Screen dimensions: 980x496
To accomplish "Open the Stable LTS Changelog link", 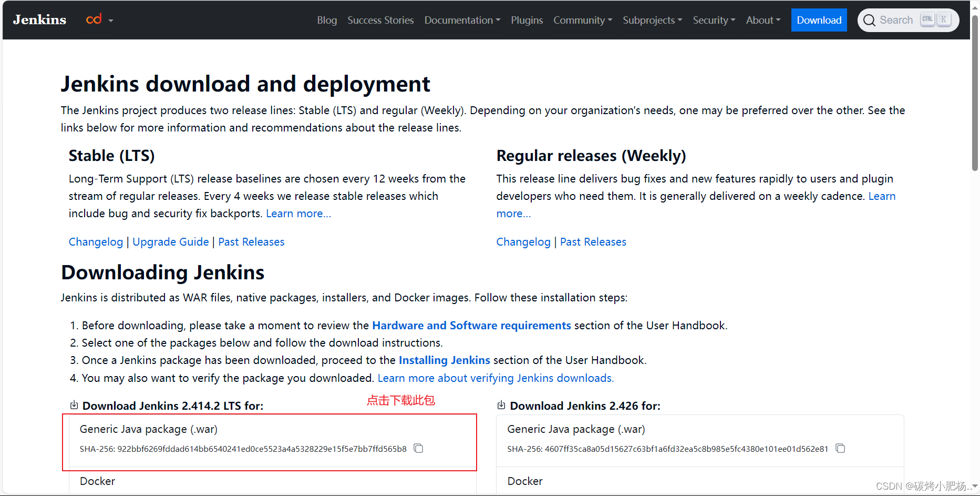I will click(96, 242).
